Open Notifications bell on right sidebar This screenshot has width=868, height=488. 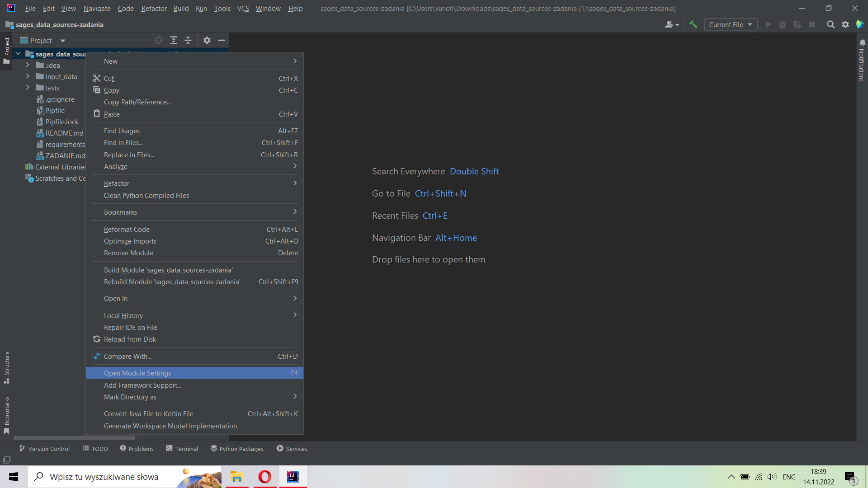click(x=862, y=43)
